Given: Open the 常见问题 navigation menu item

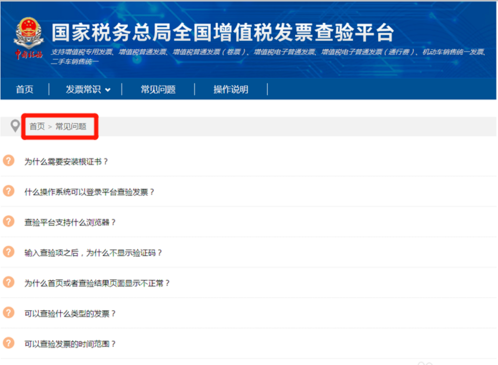Looking at the screenshot, I should coord(158,89).
